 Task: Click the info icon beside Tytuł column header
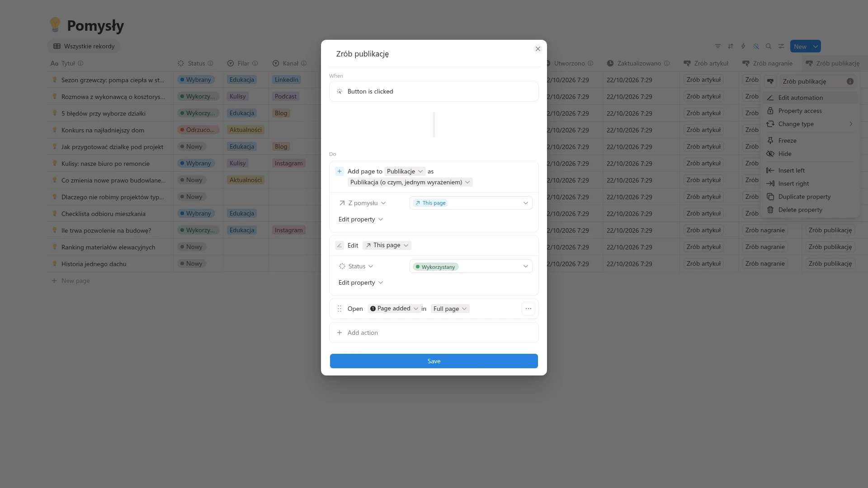pyautogui.click(x=80, y=63)
